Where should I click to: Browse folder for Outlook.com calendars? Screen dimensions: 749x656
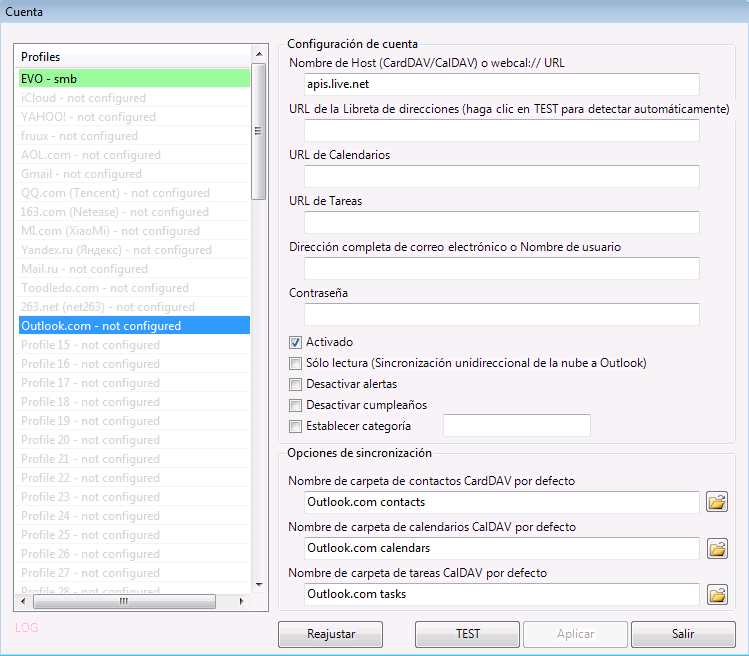(x=717, y=548)
